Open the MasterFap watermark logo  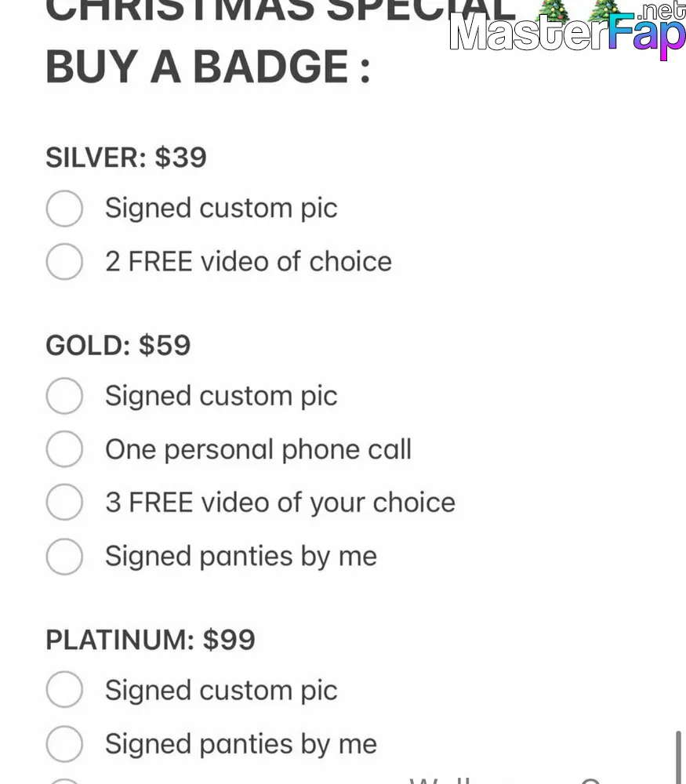pos(568,30)
